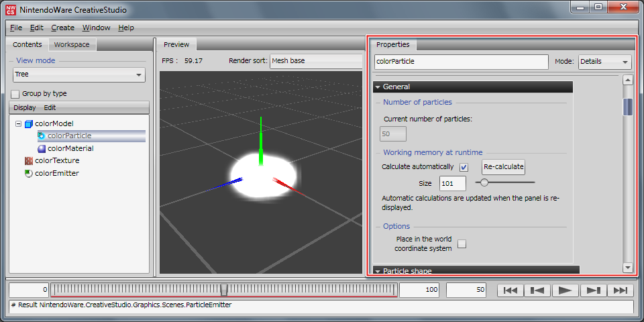Enable Place in the world coordinate system
The height and width of the screenshot is (322, 644).
[x=462, y=244]
